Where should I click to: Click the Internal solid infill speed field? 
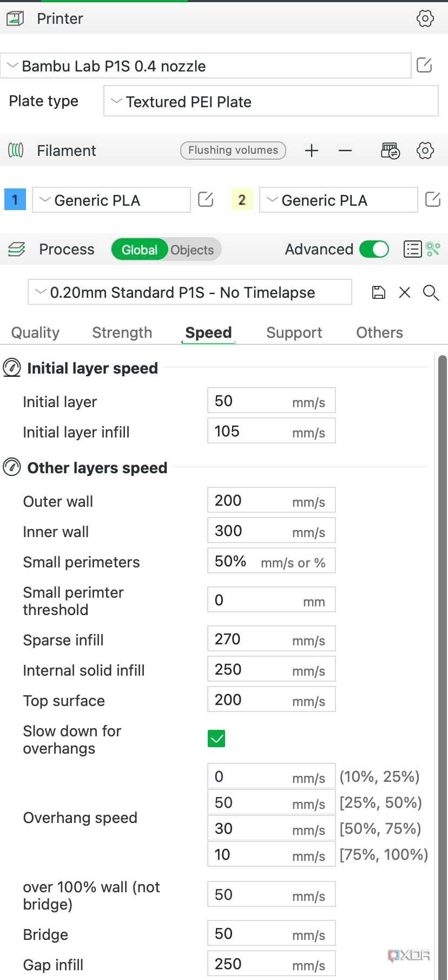[x=272, y=669]
